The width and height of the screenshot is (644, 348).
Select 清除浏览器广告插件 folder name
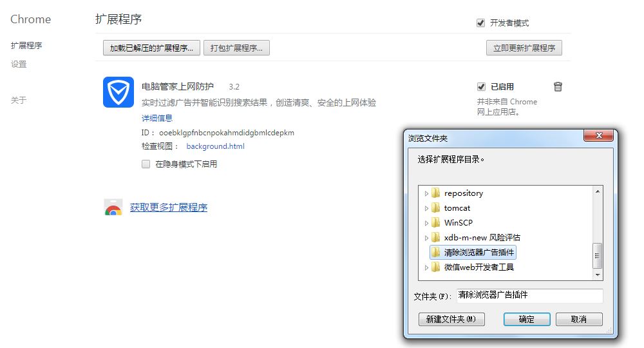coord(479,252)
